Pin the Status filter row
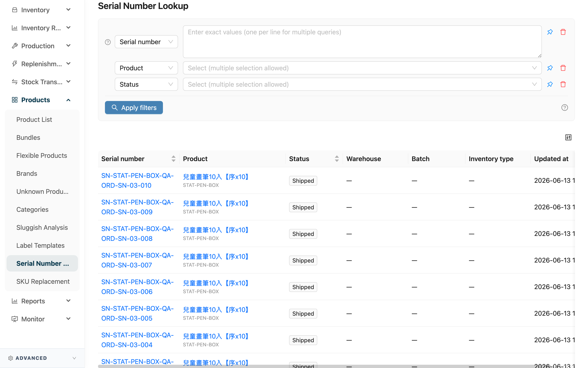Viewport: 588px width, 368px height. click(x=550, y=84)
